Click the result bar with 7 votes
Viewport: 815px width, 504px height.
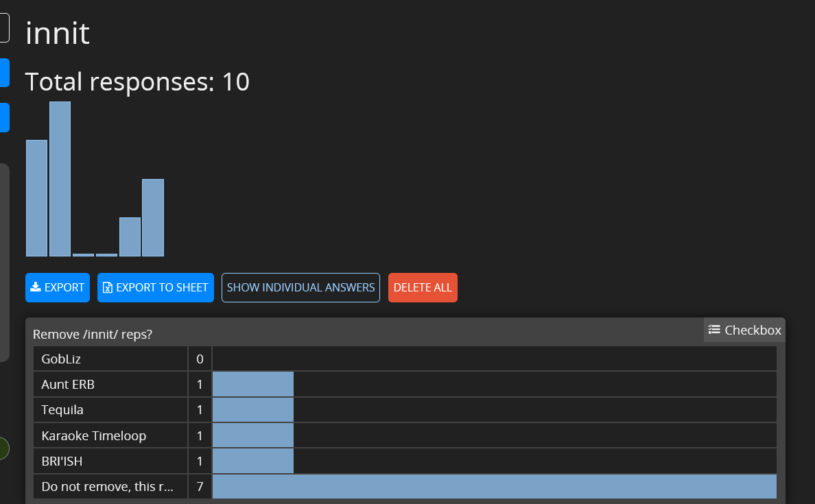pyautogui.click(x=494, y=487)
